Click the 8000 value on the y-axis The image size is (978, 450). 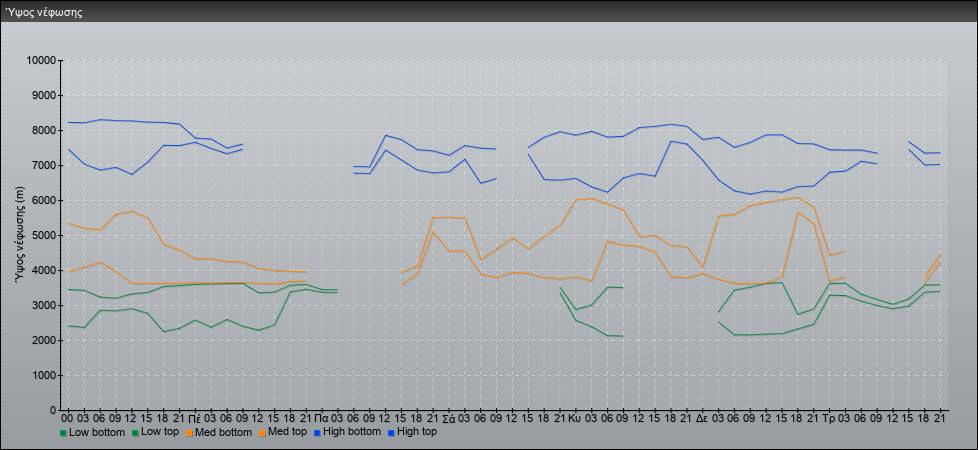pyautogui.click(x=44, y=130)
